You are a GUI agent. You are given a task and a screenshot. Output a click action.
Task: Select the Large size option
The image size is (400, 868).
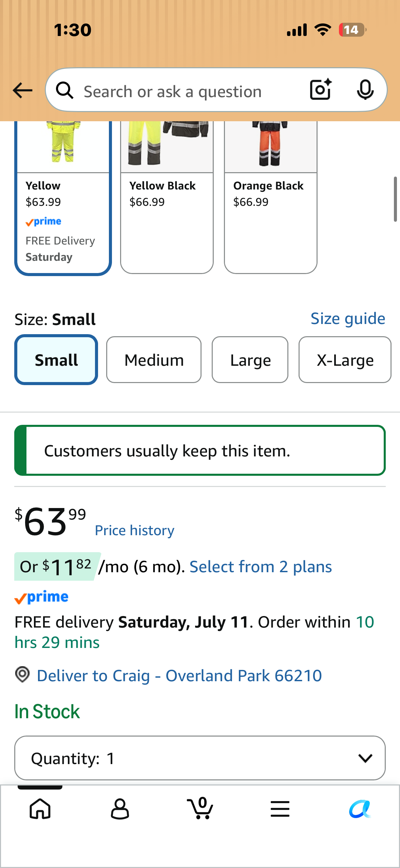[x=250, y=360]
